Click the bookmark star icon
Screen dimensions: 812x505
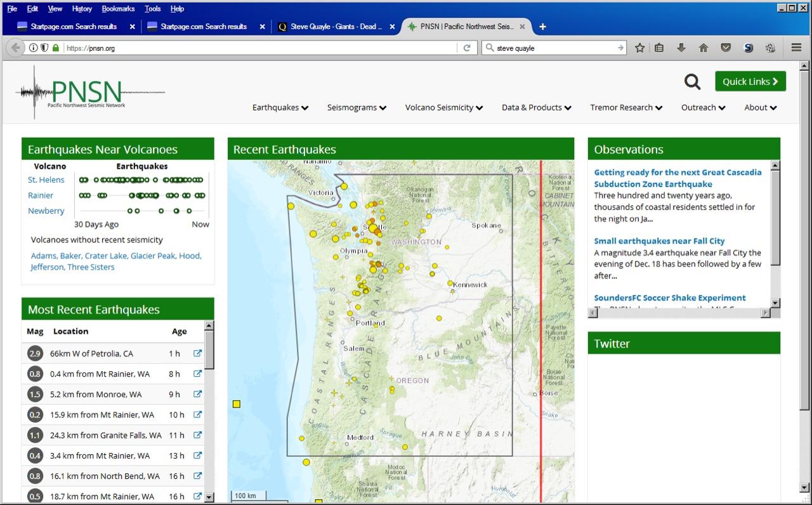639,48
